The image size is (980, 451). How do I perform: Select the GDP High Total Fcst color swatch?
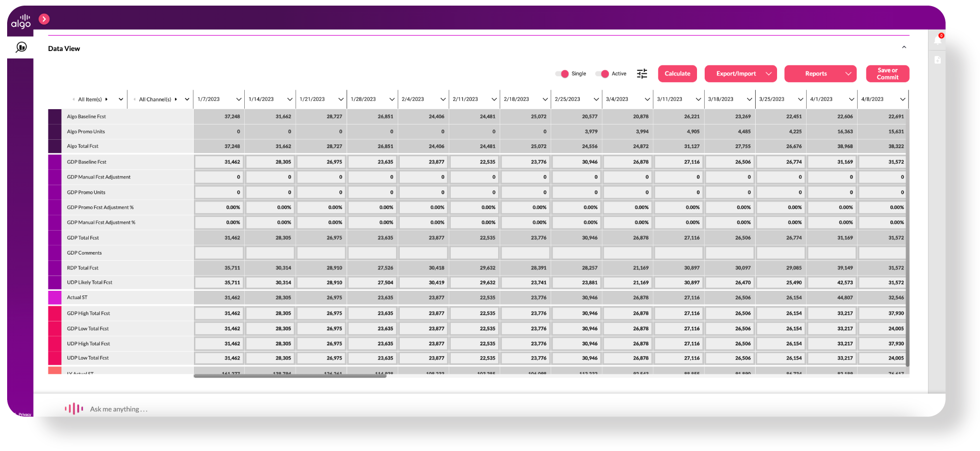[55, 313]
